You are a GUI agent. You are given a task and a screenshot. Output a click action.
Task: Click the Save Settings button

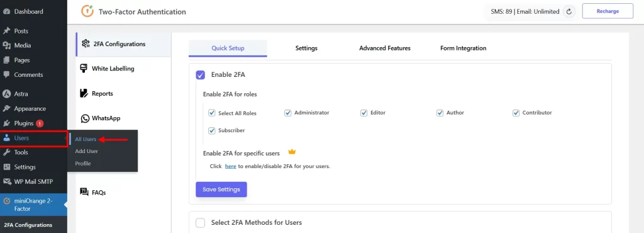pyautogui.click(x=221, y=190)
